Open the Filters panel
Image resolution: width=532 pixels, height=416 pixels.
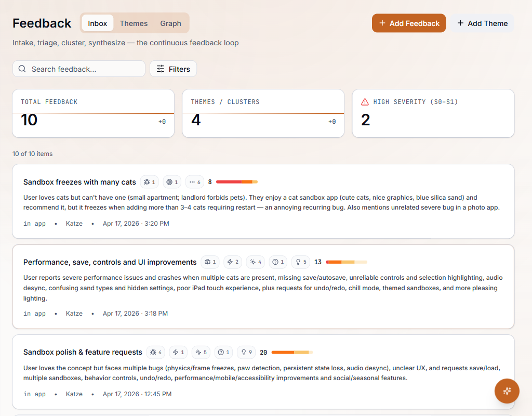coord(174,69)
